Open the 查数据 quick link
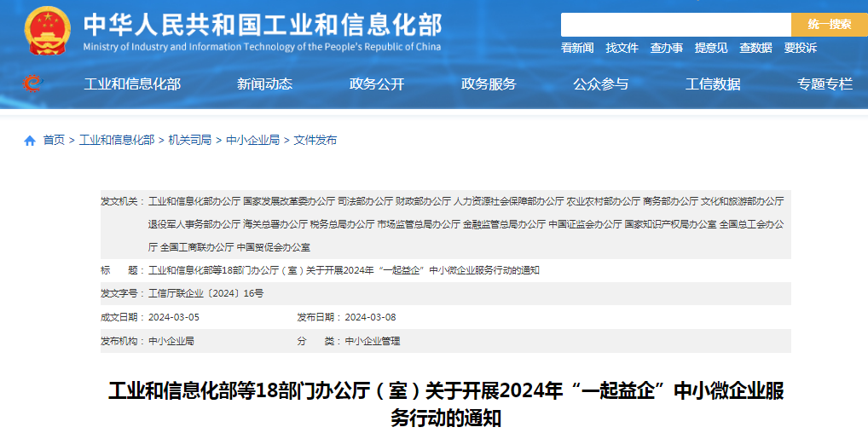 point(755,48)
